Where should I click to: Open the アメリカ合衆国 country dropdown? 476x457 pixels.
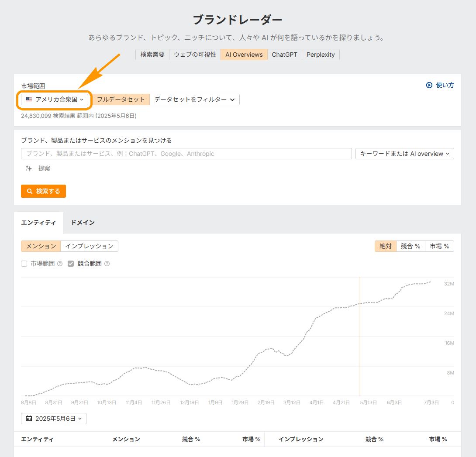click(54, 100)
